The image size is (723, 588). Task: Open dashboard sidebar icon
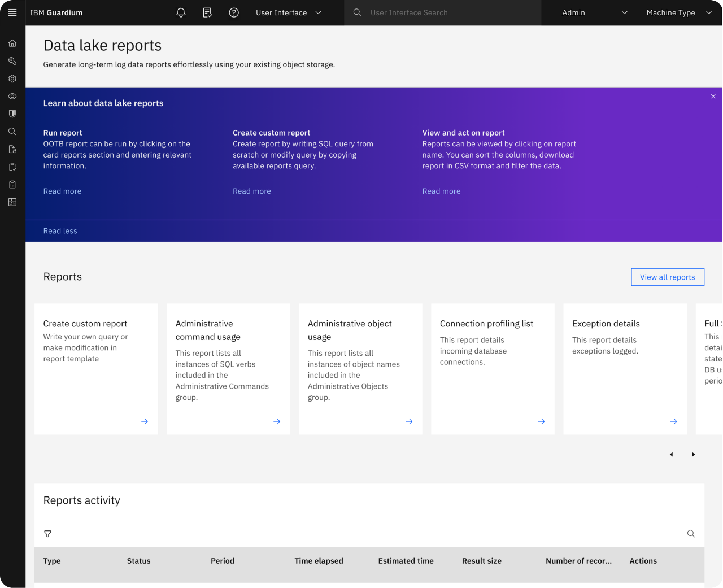point(12,202)
